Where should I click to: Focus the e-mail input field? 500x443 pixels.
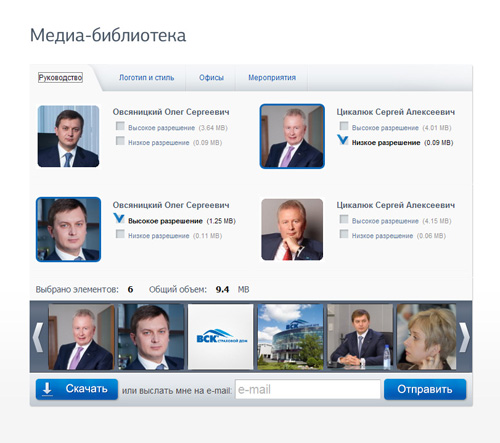point(308,389)
